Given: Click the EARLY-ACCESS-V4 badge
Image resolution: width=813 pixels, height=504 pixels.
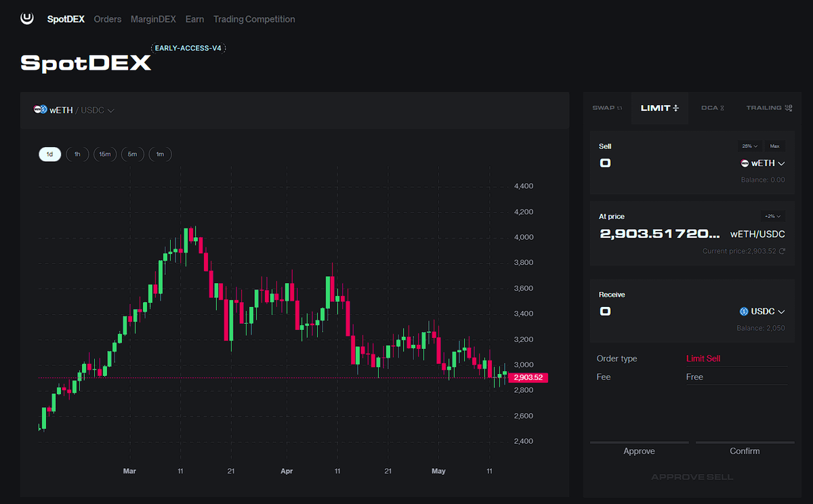Looking at the screenshot, I should coord(188,48).
